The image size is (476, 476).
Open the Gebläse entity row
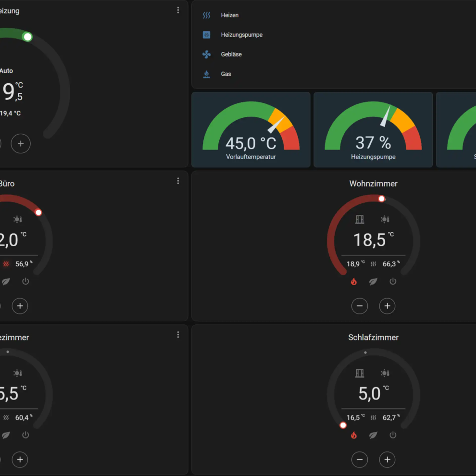[334, 54]
